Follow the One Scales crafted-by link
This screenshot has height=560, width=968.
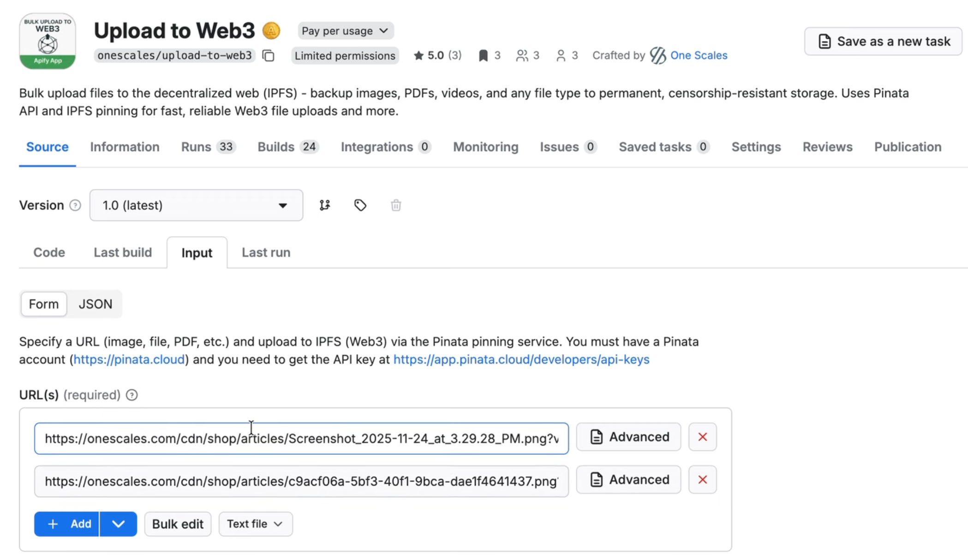[x=699, y=55]
